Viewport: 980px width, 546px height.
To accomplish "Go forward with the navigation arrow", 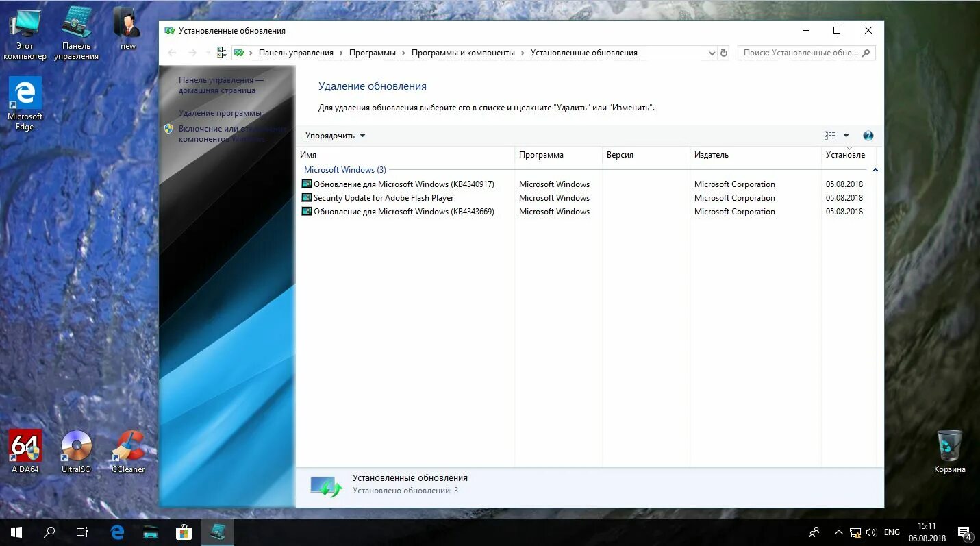I will (x=192, y=53).
